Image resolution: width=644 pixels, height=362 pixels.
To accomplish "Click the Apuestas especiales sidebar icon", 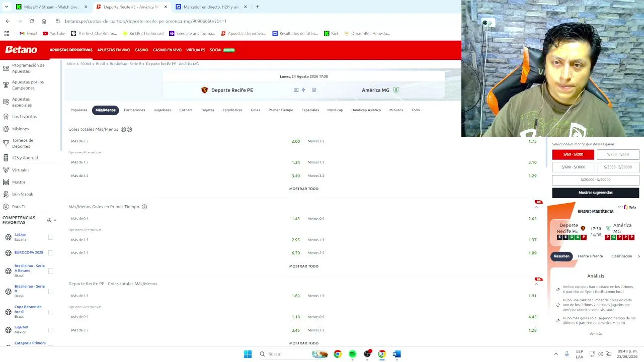I will (x=7, y=102).
